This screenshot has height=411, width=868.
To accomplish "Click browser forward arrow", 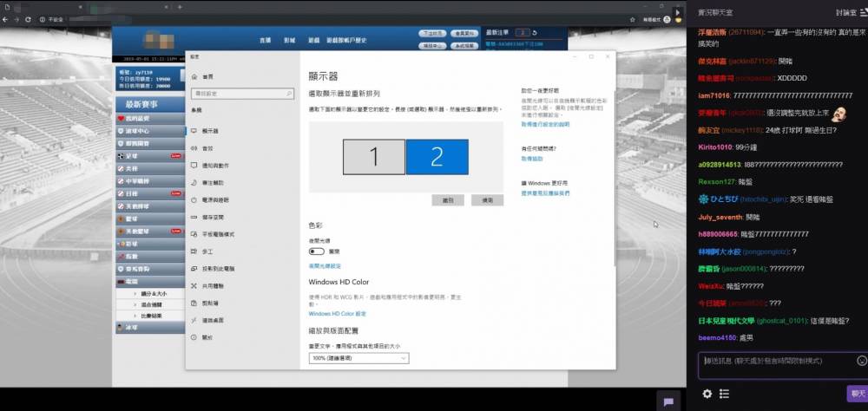I will click(16, 19).
